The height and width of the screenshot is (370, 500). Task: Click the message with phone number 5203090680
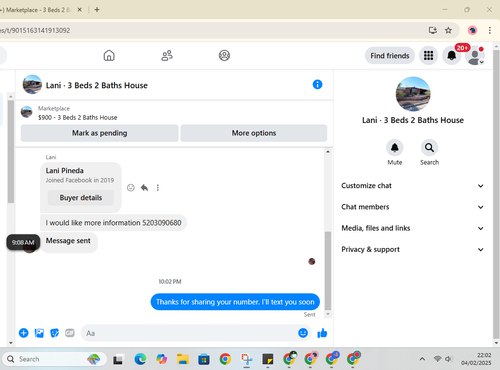(113, 223)
